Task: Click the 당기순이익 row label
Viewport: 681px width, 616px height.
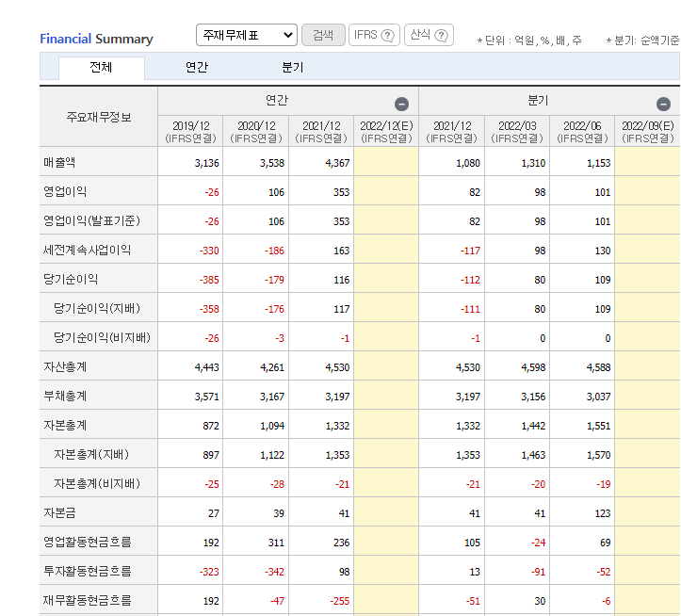Action: tap(71, 279)
